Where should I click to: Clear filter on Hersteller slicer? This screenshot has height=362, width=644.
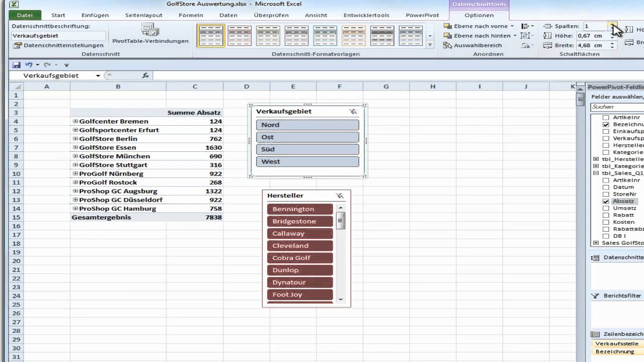340,196
